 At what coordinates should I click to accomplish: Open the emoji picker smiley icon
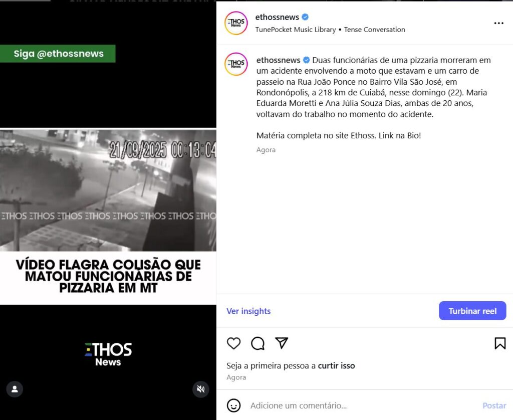click(233, 405)
